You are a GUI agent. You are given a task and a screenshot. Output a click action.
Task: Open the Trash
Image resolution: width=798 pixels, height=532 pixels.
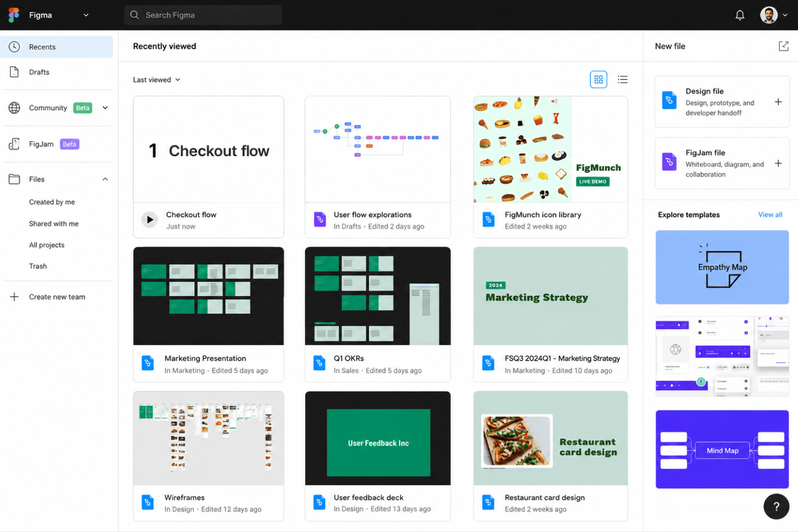[38, 266]
